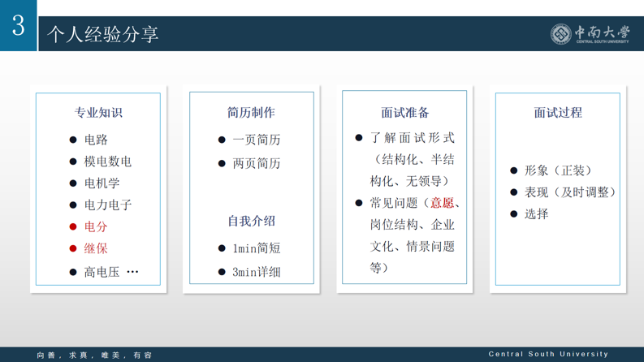Click the 专业知识 card heading
Image resolution: width=644 pixels, height=362 pixels.
tap(98, 113)
